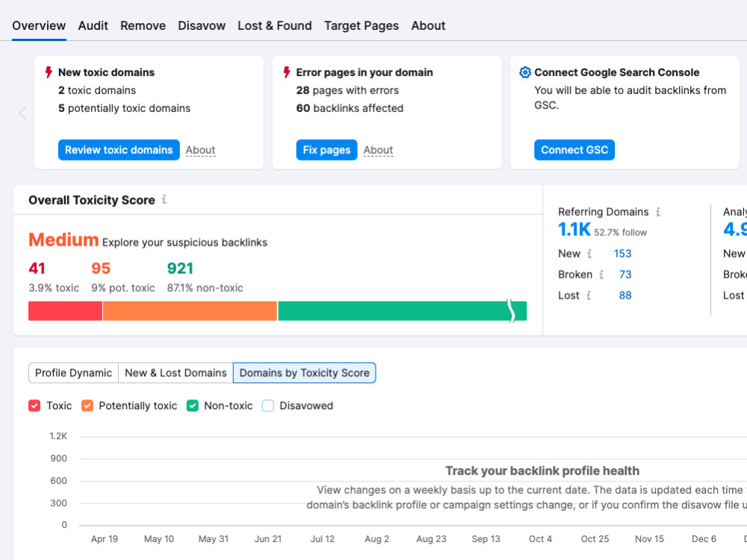Open the Overview tab
The image size is (747, 560).
pos(39,25)
